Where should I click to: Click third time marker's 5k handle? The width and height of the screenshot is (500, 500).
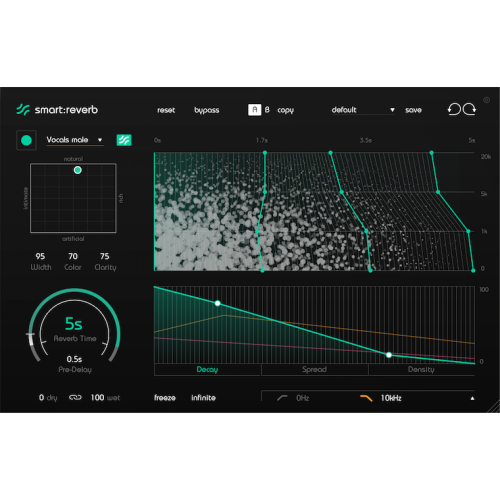tap(438, 192)
